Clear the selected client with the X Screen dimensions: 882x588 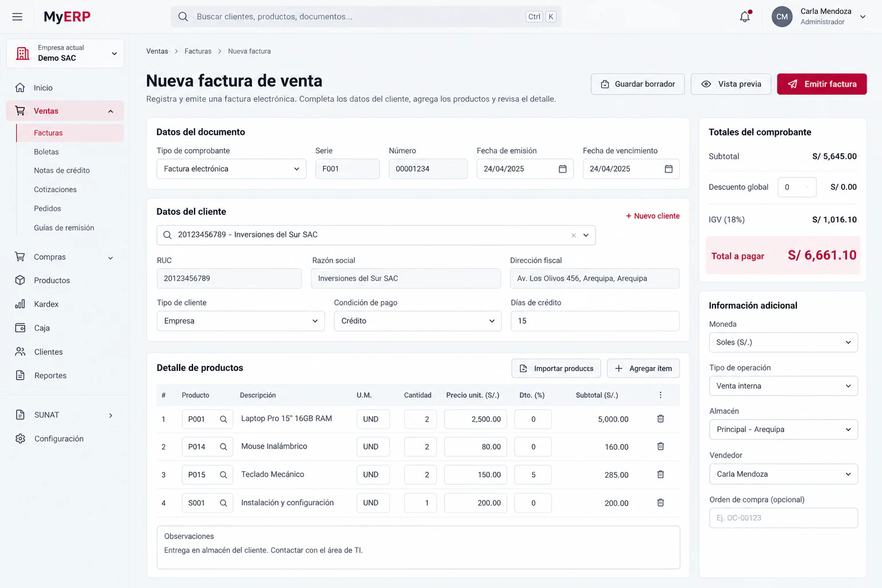574,235
